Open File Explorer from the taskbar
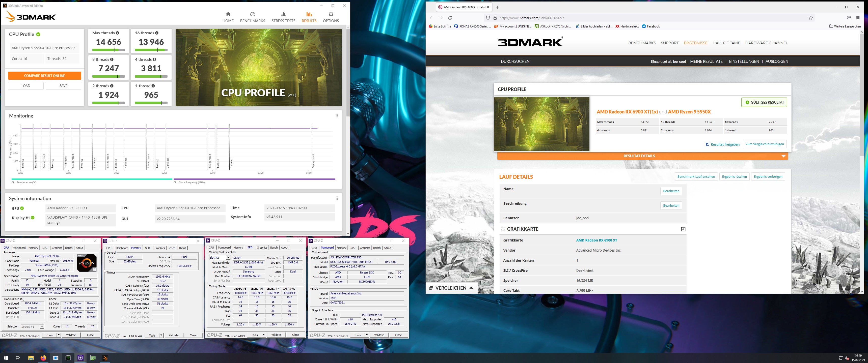Viewport: 868px width, 363px height. 31,358
